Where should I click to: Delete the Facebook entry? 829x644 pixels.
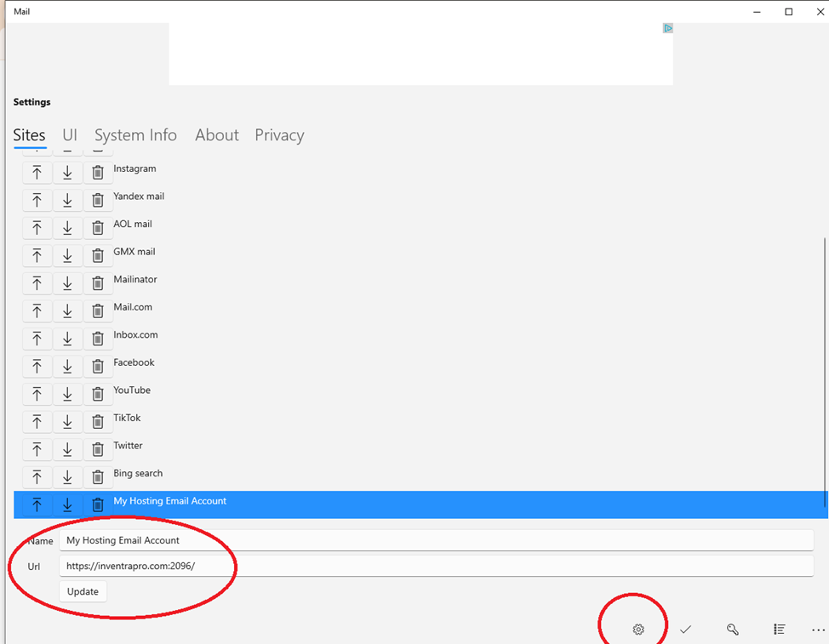click(x=98, y=367)
